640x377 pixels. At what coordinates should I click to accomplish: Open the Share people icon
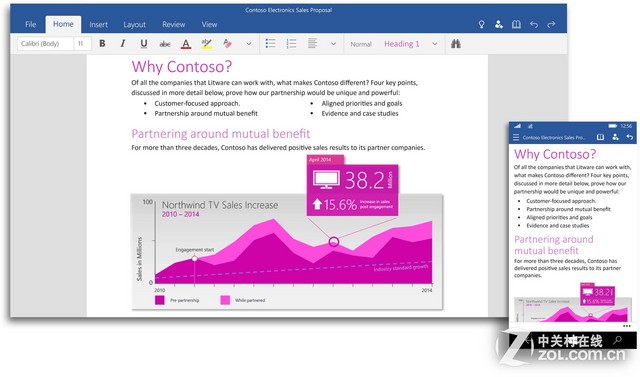click(x=499, y=24)
